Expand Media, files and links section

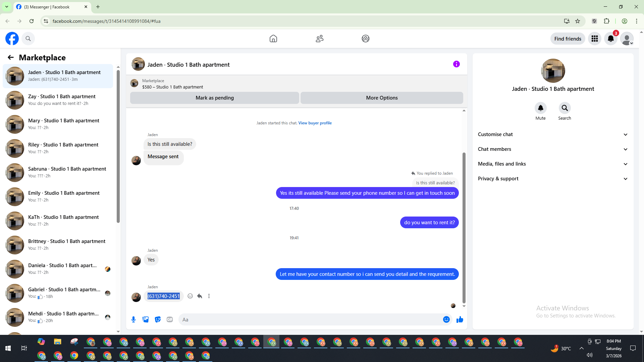pyautogui.click(x=553, y=164)
